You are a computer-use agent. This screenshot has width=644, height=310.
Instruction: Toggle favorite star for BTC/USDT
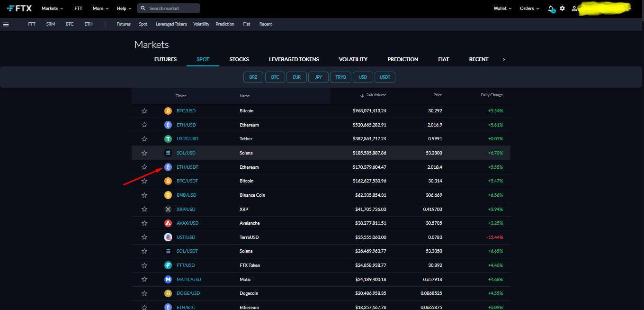pyautogui.click(x=144, y=181)
